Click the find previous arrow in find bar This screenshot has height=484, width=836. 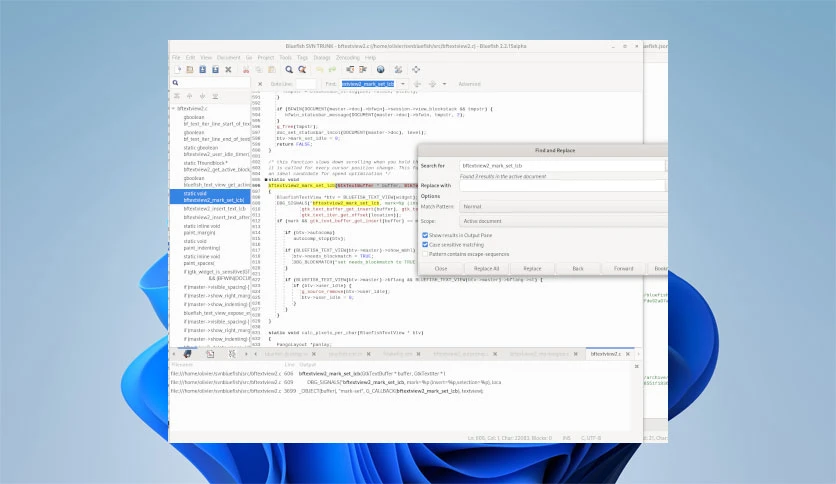coord(417,84)
